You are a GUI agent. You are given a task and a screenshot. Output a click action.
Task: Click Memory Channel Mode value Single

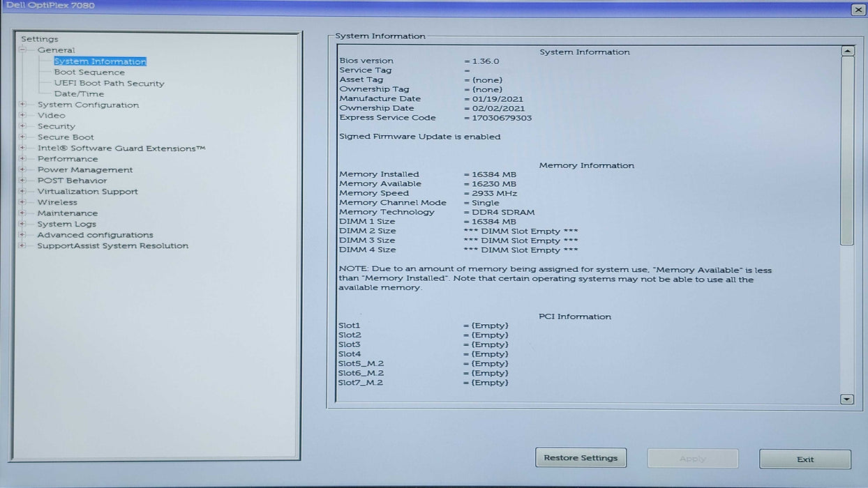point(485,203)
